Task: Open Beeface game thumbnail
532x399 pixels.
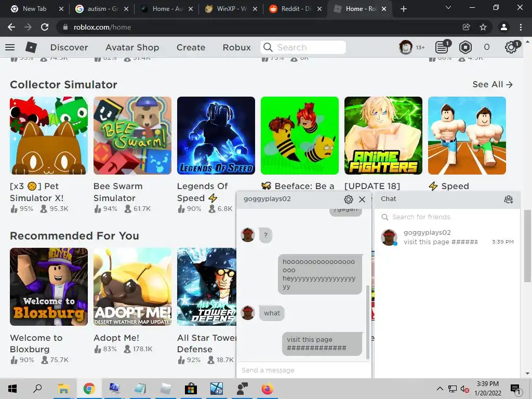Action: (x=300, y=136)
